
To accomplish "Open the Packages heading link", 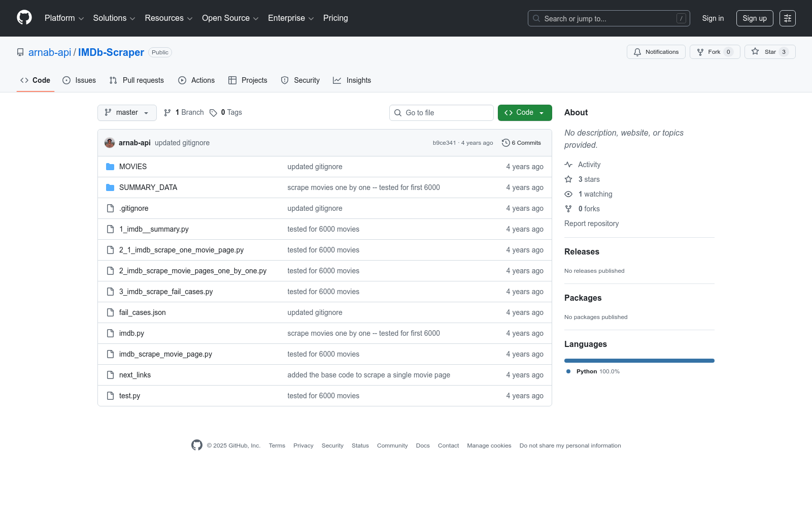I will coord(583,298).
